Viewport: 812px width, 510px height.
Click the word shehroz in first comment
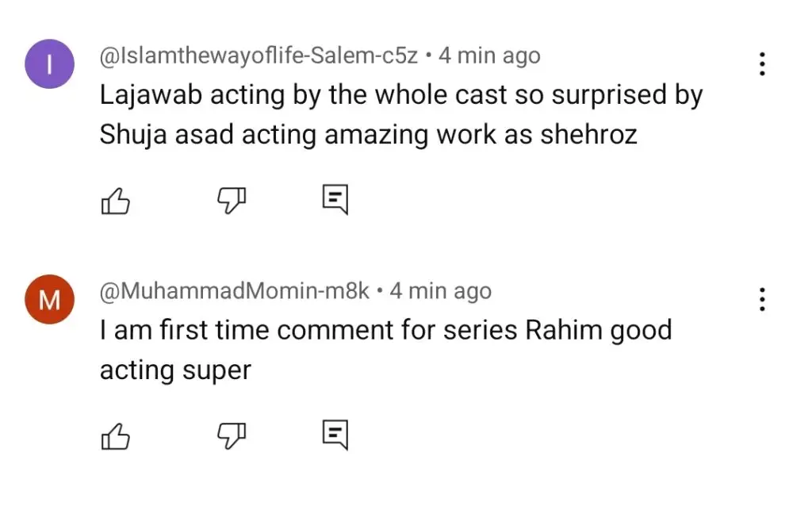coord(589,135)
